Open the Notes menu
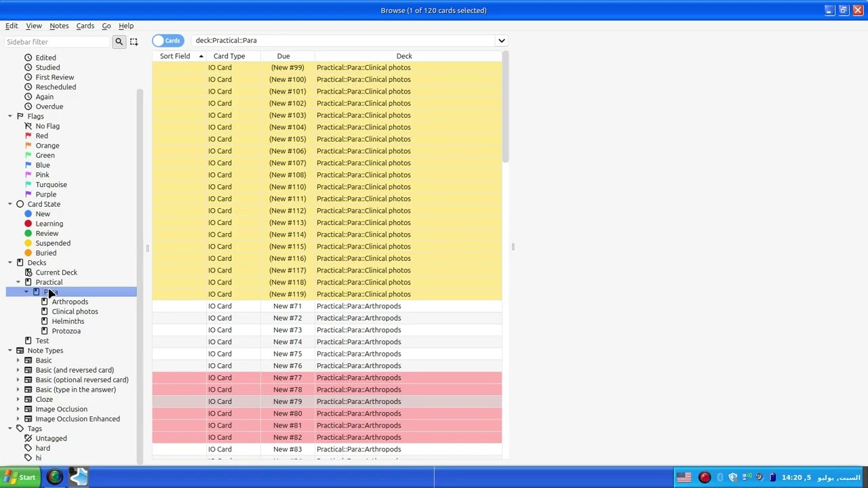 (59, 26)
